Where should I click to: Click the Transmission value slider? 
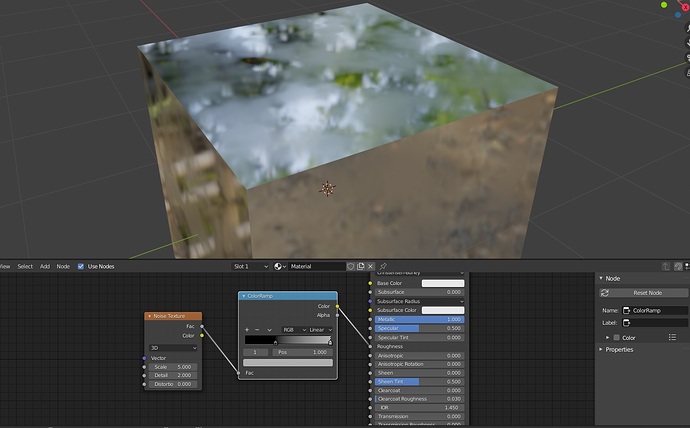click(x=419, y=416)
